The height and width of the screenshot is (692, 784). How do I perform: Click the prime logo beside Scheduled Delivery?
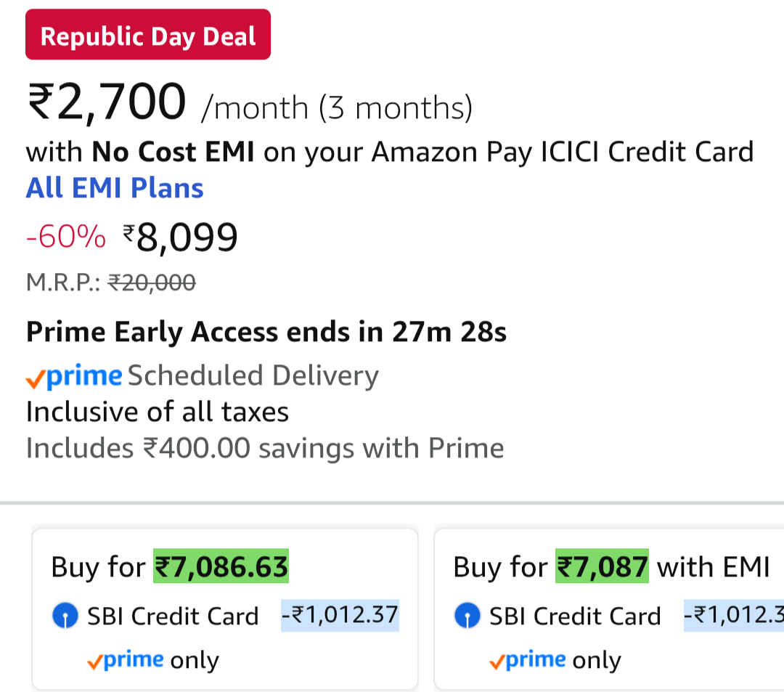[74, 376]
